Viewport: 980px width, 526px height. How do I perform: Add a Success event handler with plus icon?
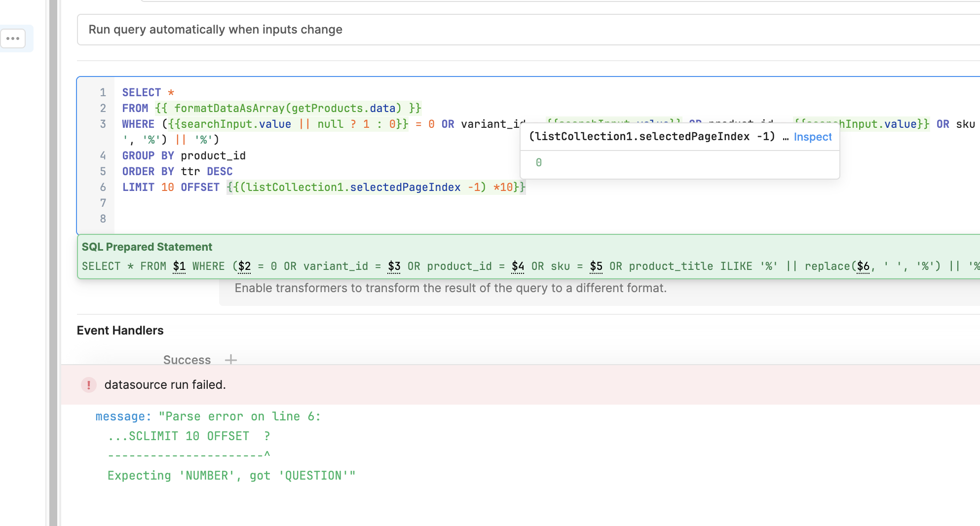click(230, 360)
